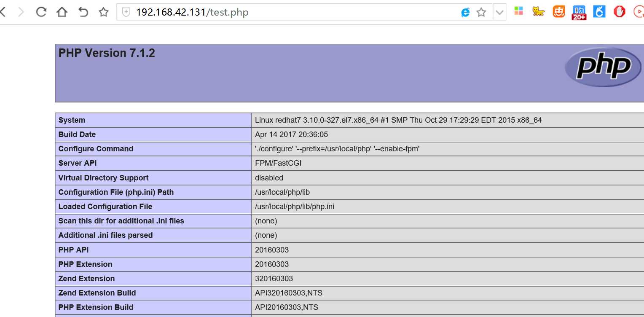Click (none) in Additional .ini files parsed row
The width and height of the screenshot is (644, 317).
(266, 235)
